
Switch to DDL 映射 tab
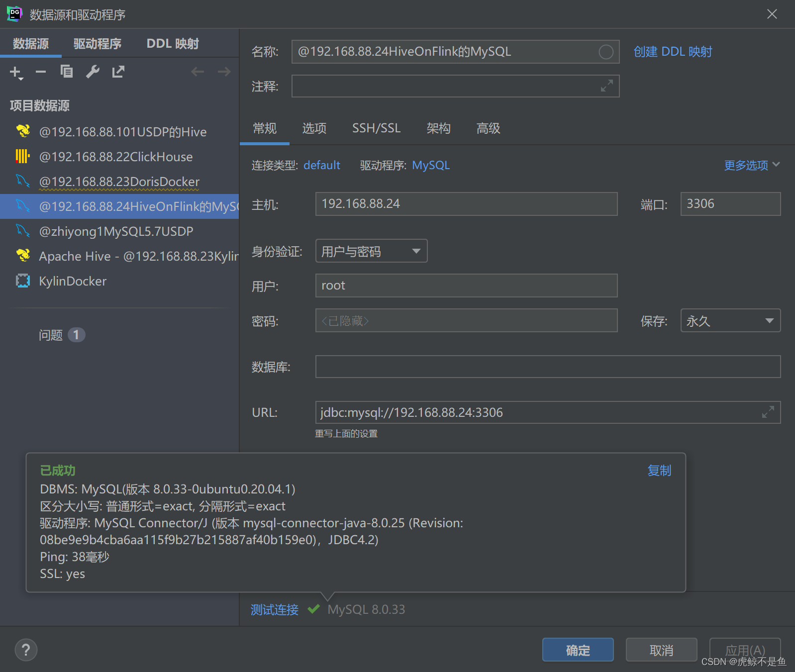click(x=173, y=44)
